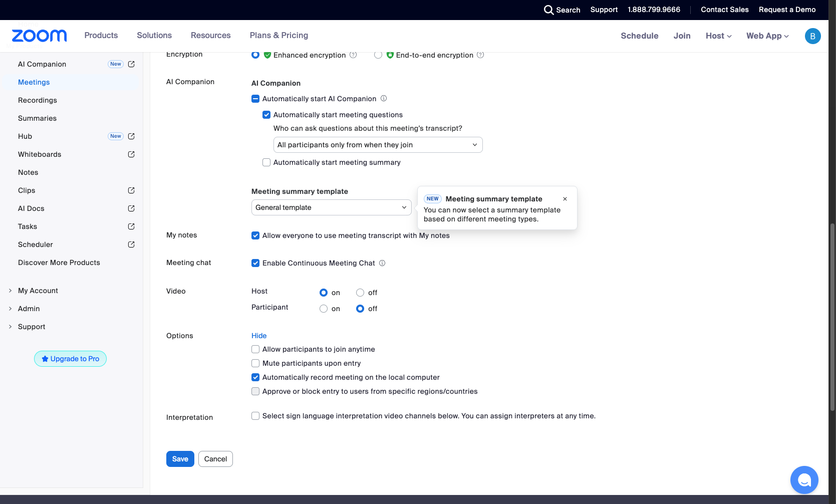Open Support link in top bar
Viewport: 836px width, 504px height.
pos(604,10)
